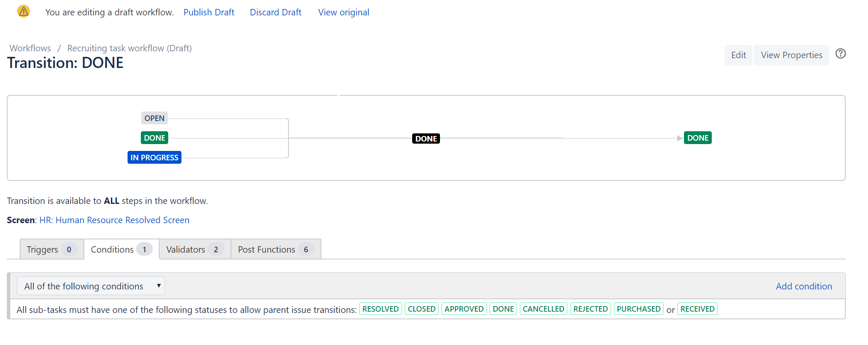Click IN PROGRESS status in the diagram
Screen dimensions: 868x345
pyautogui.click(x=155, y=157)
